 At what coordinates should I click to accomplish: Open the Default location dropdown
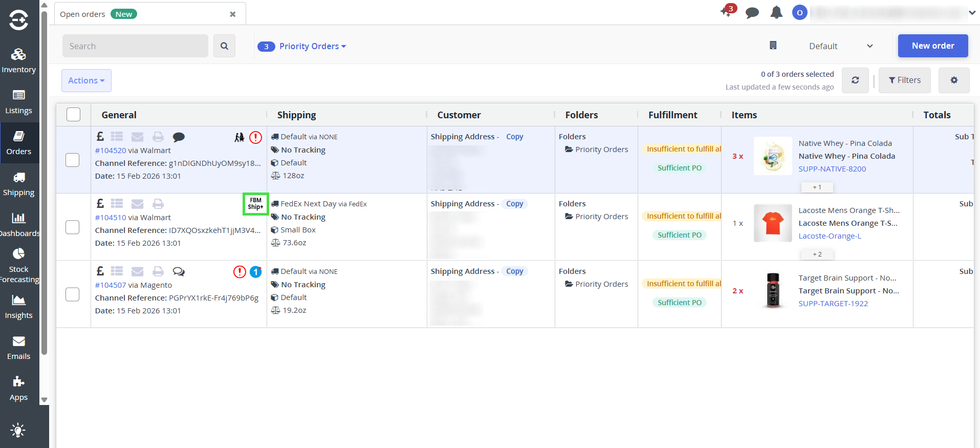point(841,46)
